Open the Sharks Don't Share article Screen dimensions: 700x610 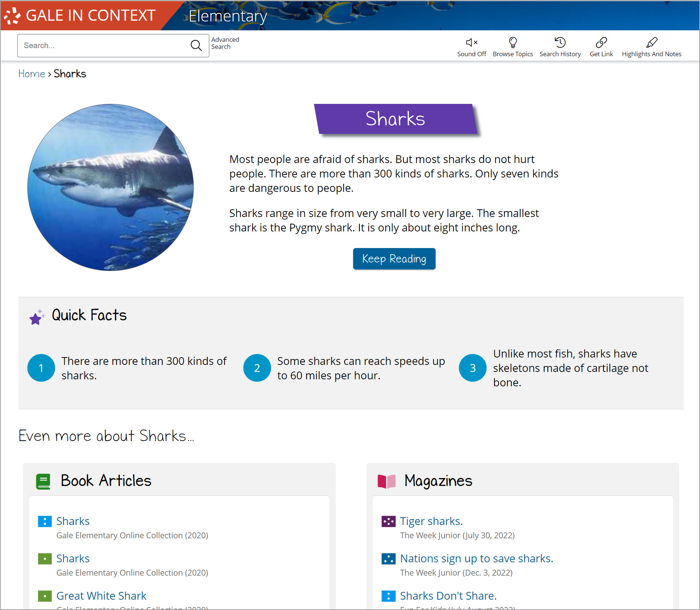448,596
